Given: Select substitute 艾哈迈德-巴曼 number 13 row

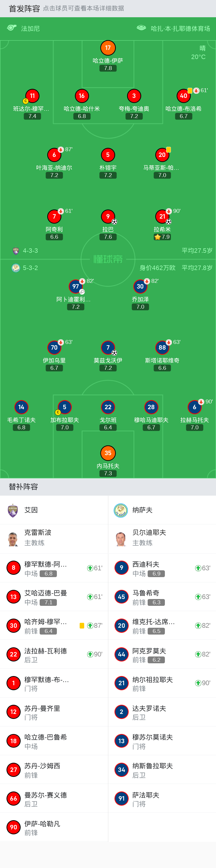Looking at the screenshot, I should click(54, 597).
